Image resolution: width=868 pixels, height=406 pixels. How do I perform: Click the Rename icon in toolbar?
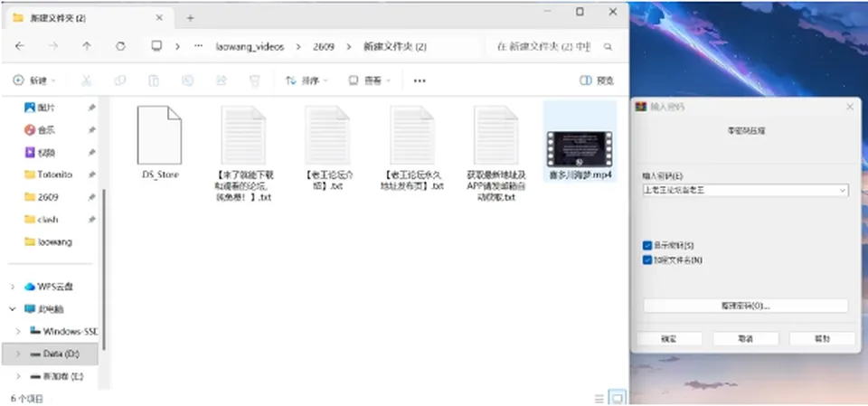188,80
